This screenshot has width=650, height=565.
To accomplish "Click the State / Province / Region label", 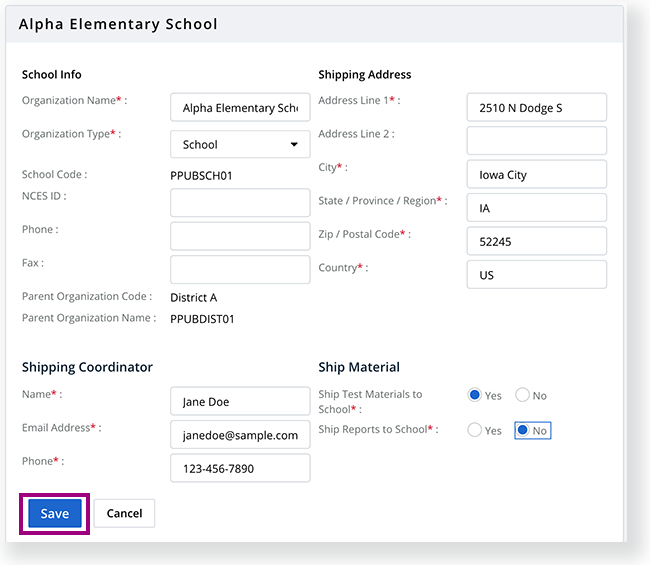I will [383, 201].
